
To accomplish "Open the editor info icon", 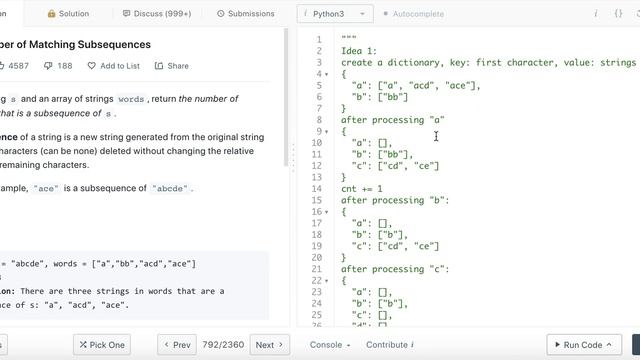I will [x=596, y=13].
